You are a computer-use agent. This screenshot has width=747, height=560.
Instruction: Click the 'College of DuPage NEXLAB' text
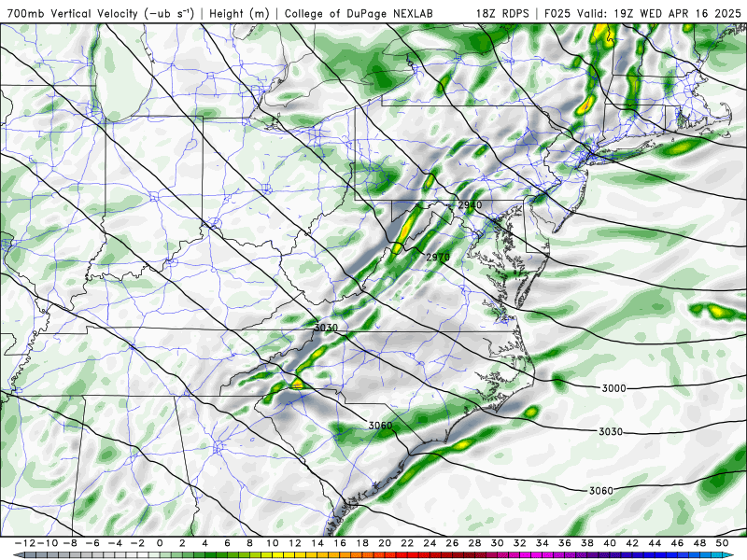pos(359,13)
